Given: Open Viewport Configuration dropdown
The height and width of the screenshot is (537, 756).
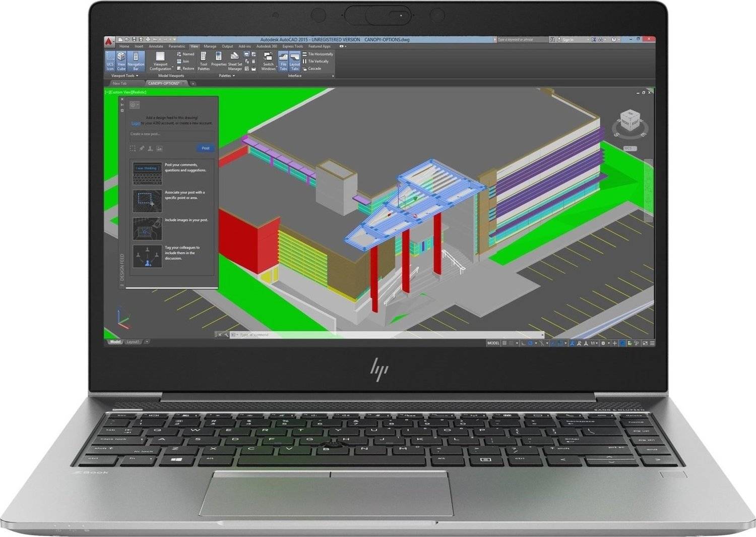Looking at the screenshot, I should point(160,61).
